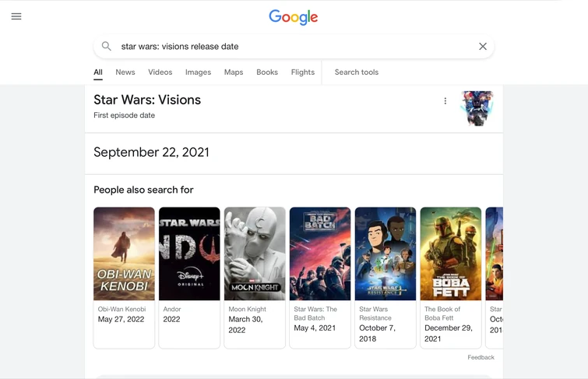
Task: Open The Bad Batch poster image
Action: (x=320, y=253)
